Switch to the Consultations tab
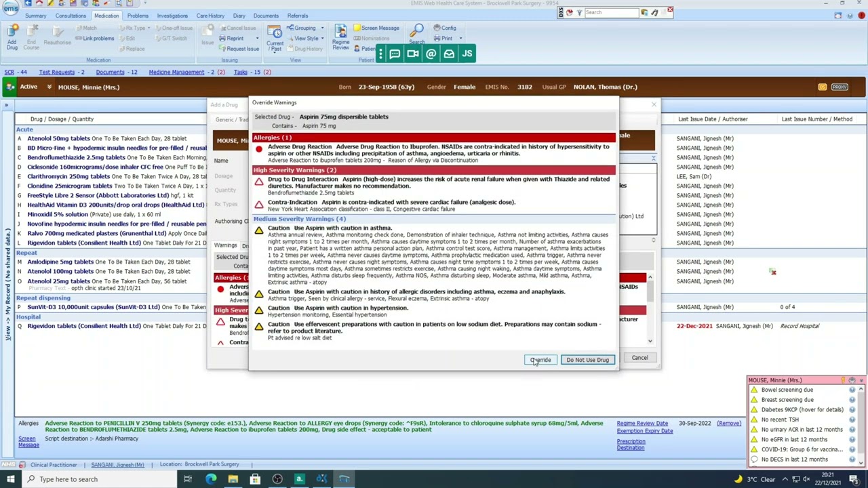 pos(71,16)
